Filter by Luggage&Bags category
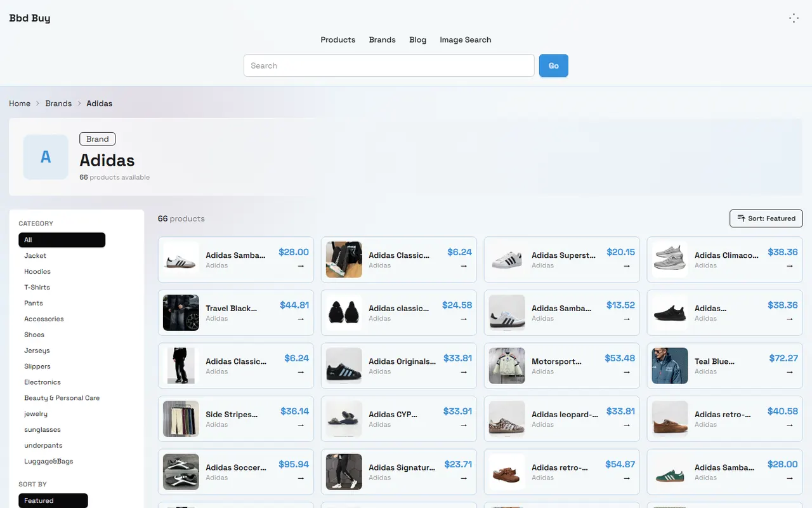The image size is (812, 508). coord(62,462)
